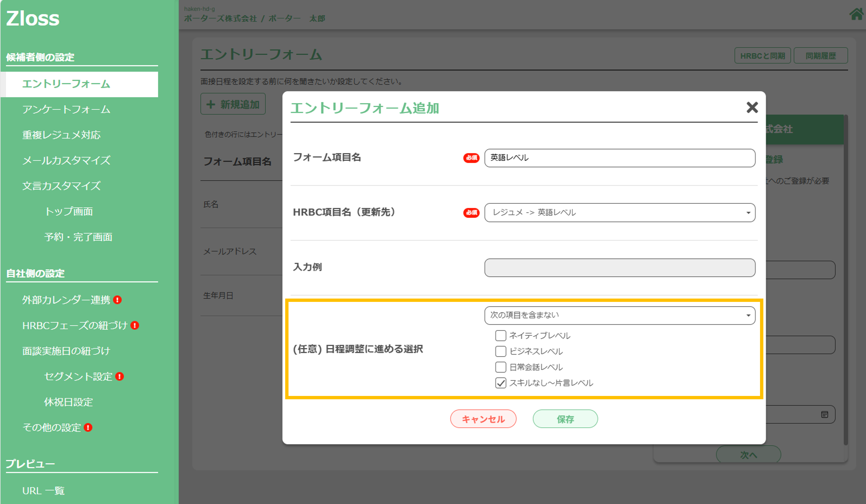Close the エントリーフォーム追加 dialog with X
Screen dimensions: 866x504
[752, 108]
